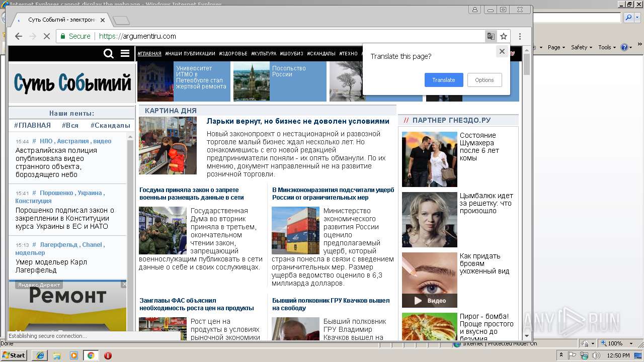Select the #ГЛАВНАЯ nav item
Screen dimensions: 644x362
149,54
